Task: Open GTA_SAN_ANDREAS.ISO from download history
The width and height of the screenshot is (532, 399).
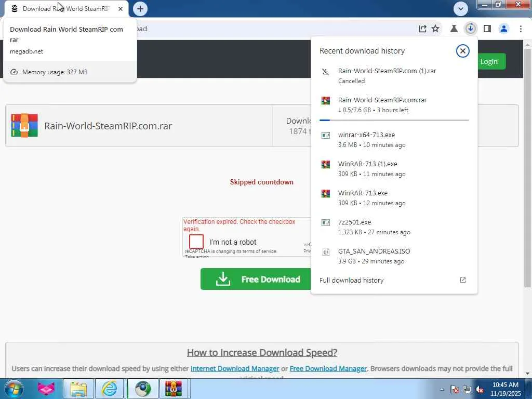Action: click(x=394, y=256)
